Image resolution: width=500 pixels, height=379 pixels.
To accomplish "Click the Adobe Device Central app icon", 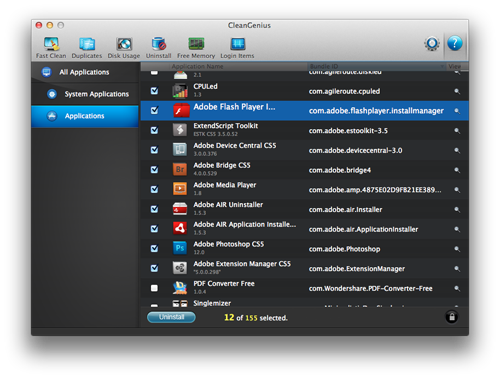I will point(180,149).
